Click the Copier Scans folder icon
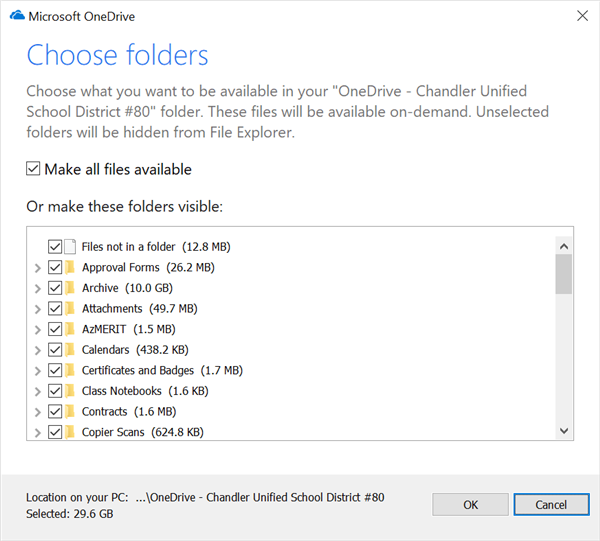Screen dimensions: 600x541 (70, 432)
